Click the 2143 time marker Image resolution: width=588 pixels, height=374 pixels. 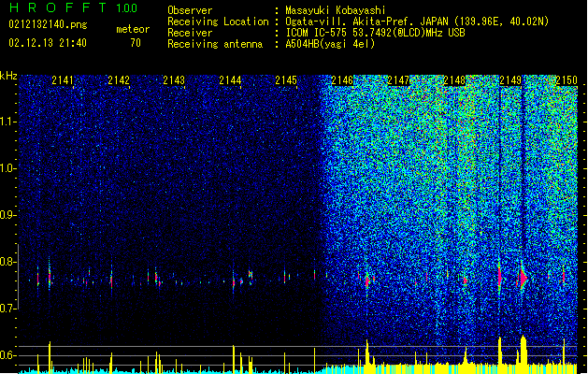click(x=174, y=80)
